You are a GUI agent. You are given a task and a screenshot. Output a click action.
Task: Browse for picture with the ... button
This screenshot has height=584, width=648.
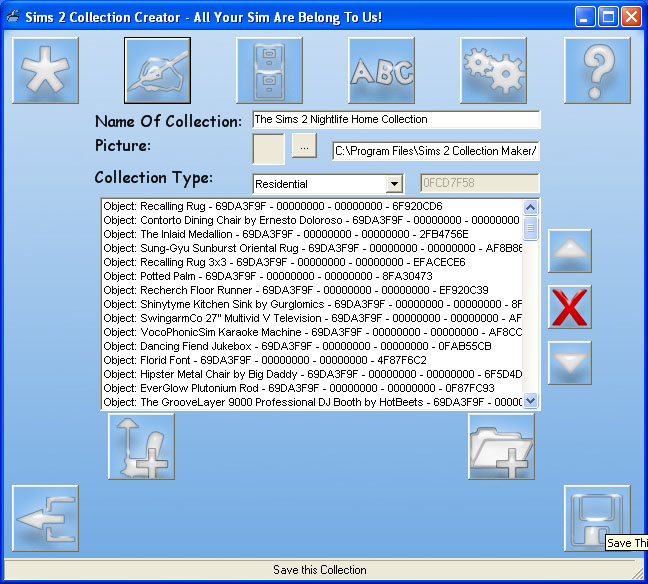[304, 145]
